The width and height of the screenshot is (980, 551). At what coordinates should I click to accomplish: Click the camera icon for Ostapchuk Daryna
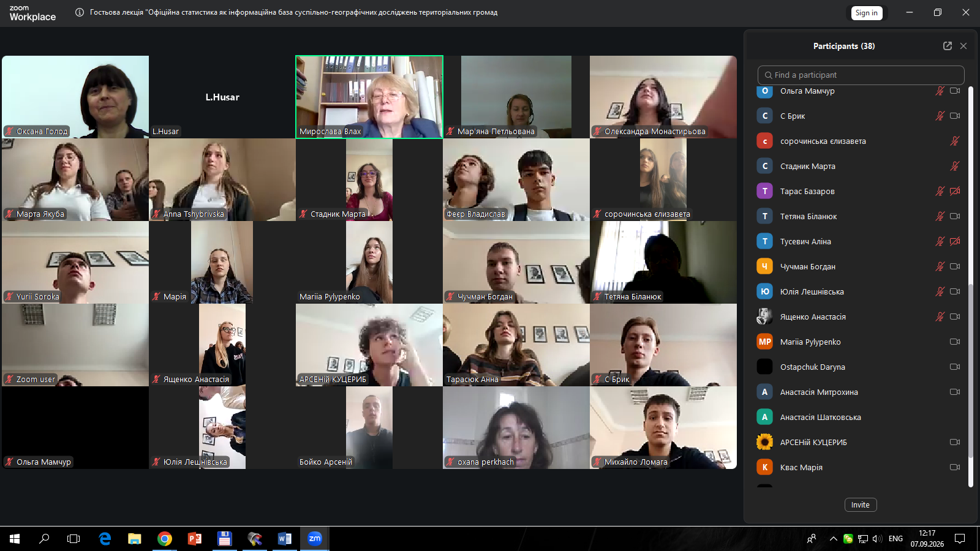click(955, 367)
